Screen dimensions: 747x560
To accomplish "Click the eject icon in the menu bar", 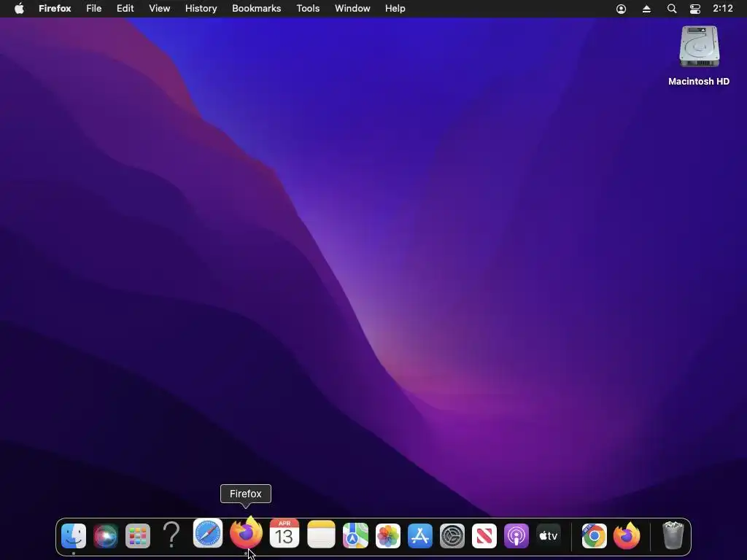I will click(x=646, y=9).
